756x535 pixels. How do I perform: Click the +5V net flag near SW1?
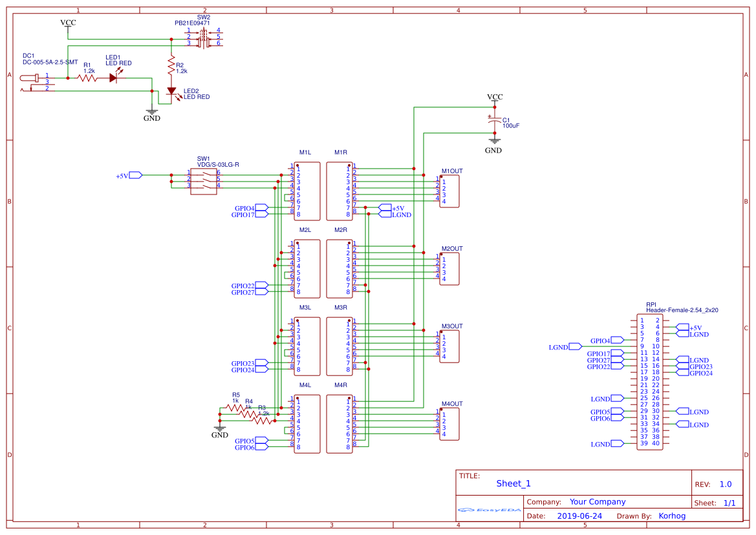tap(134, 174)
